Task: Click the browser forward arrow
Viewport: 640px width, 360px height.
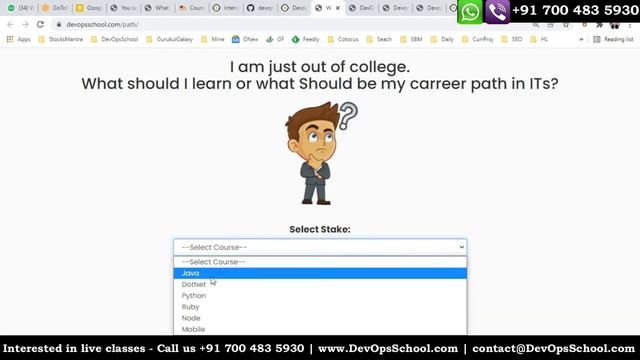Action: coord(25,24)
